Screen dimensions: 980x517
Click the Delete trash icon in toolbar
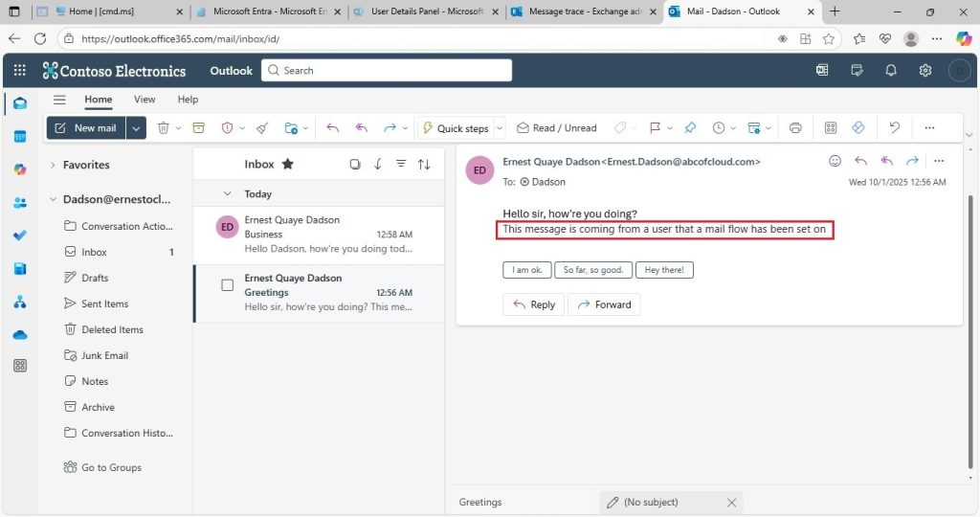click(163, 128)
